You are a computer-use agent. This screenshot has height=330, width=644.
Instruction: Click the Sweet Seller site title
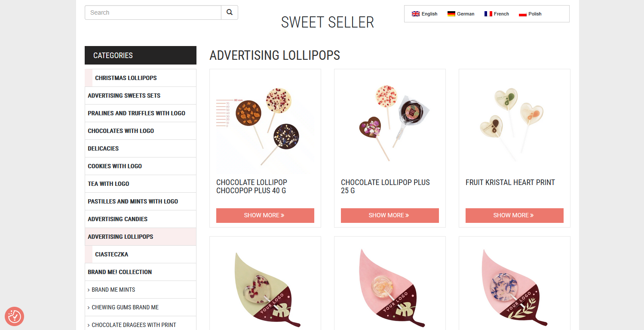[x=327, y=22]
